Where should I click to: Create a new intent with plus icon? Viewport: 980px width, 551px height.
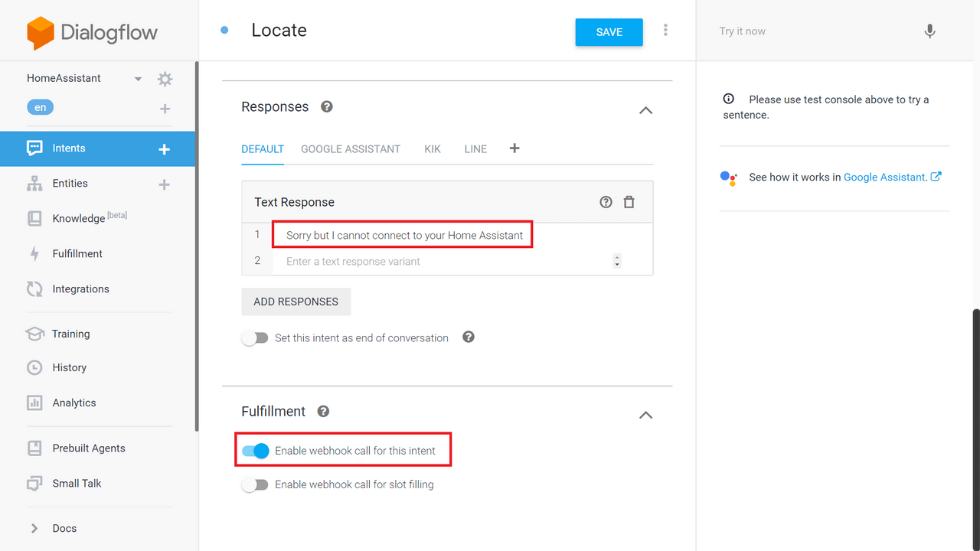pos(164,149)
